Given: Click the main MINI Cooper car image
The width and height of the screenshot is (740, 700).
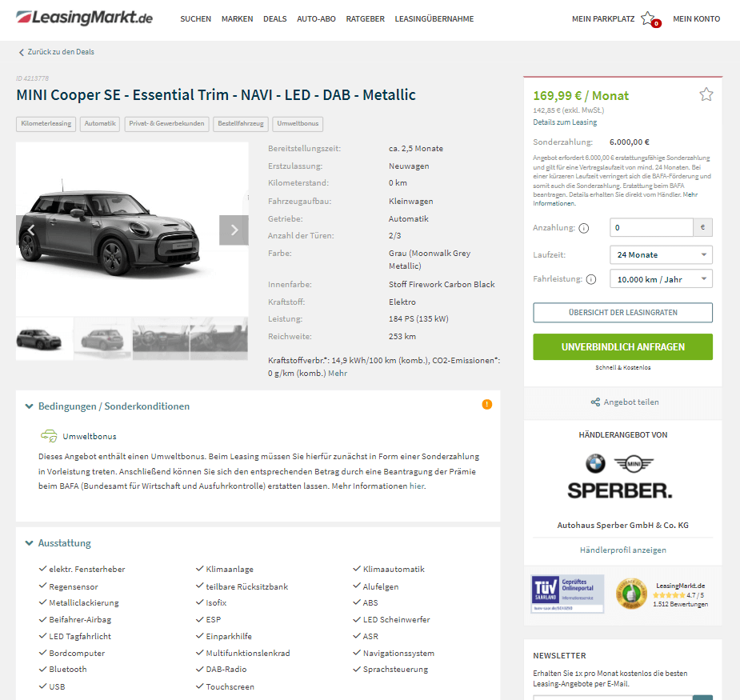Looking at the screenshot, I should [x=132, y=229].
